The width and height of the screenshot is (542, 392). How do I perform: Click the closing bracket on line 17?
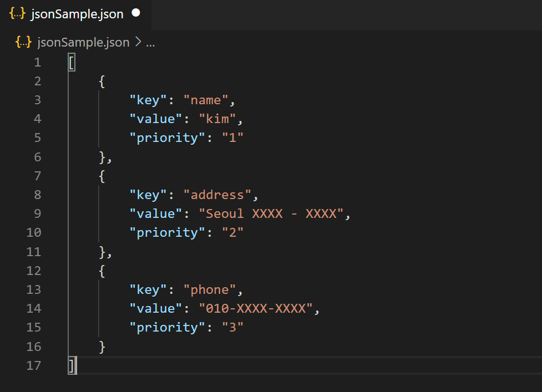click(71, 365)
